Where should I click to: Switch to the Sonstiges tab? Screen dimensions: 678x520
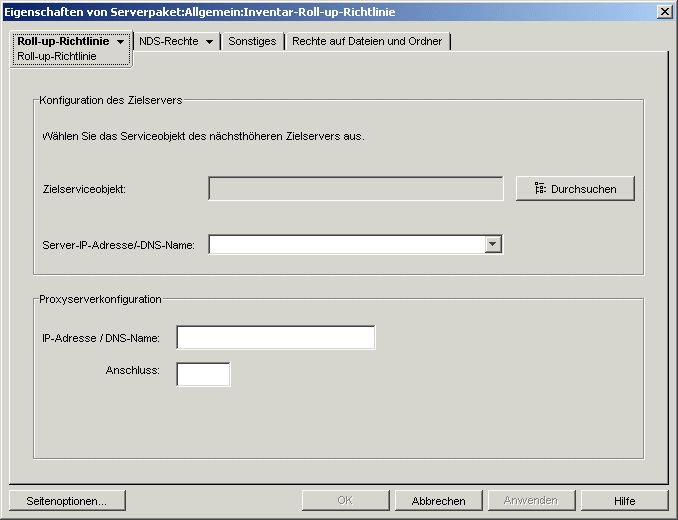tap(252, 42)
